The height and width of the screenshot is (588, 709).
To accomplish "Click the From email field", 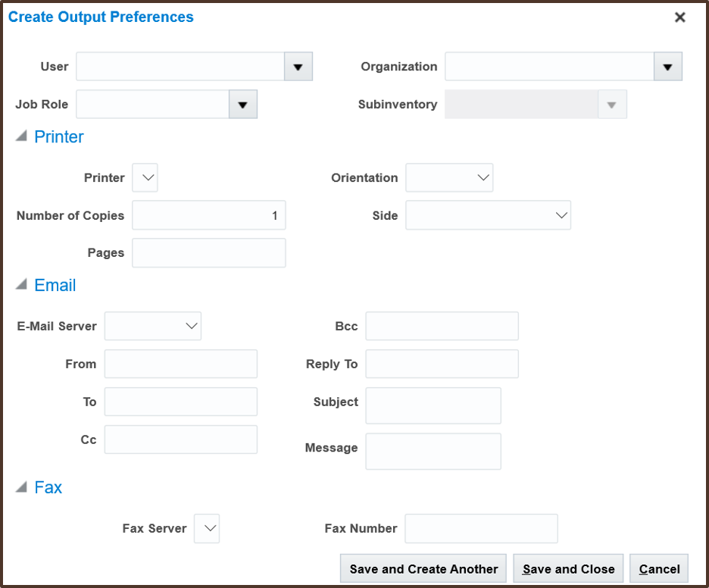I will click(x=180, y=364).
